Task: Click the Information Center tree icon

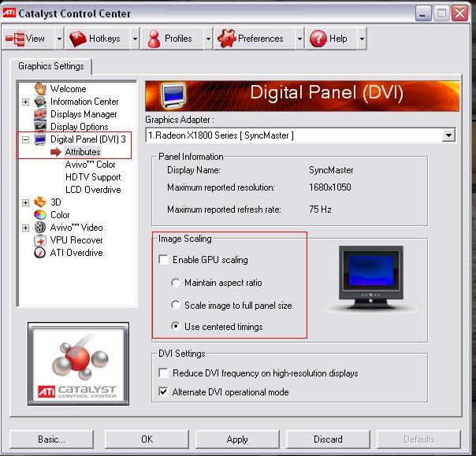Action: (x=40, y=102)
